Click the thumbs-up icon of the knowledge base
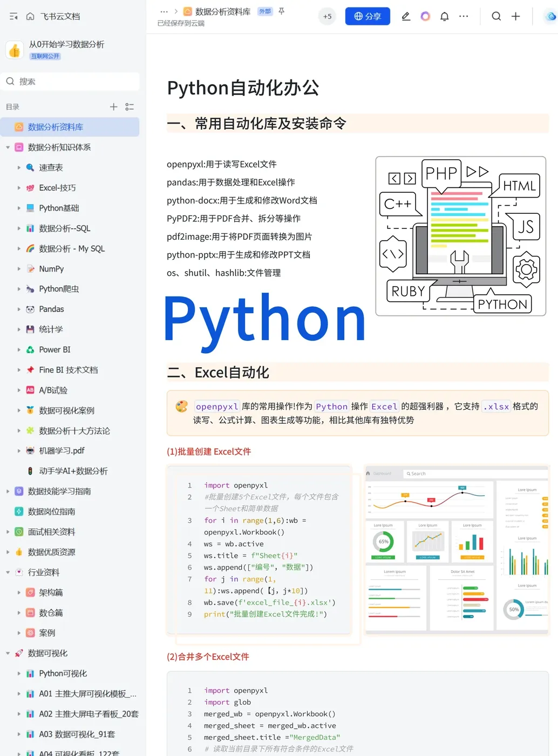 pyautogui.click(x=15, y=50)
